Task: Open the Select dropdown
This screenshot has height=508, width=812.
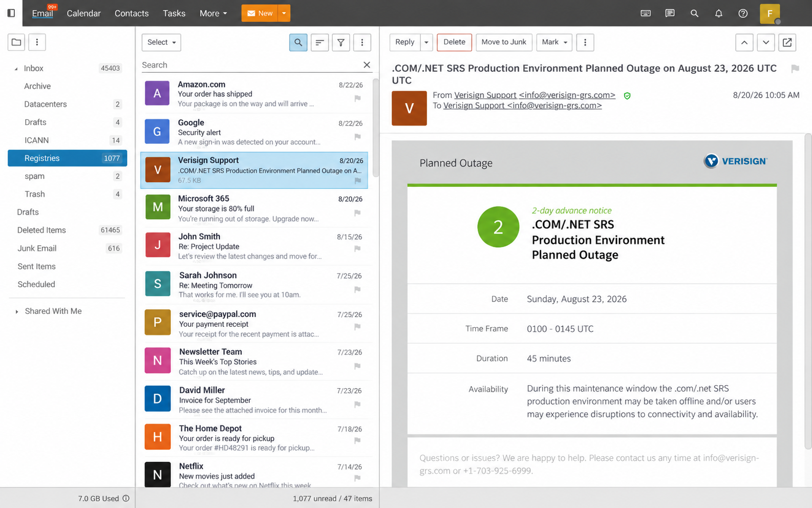Action: tap(161, 42)
